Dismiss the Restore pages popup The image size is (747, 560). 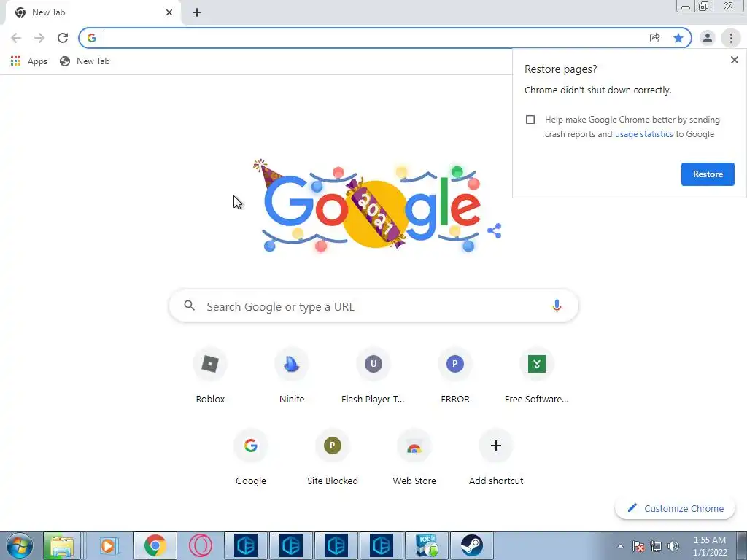[x=734, y=60]
